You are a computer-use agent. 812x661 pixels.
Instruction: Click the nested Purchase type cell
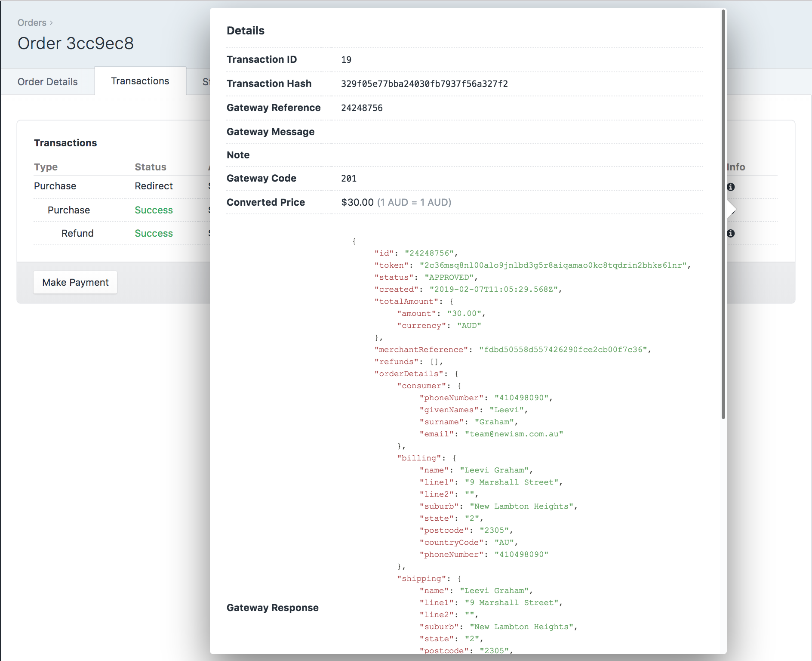click(x=69, y=210)
